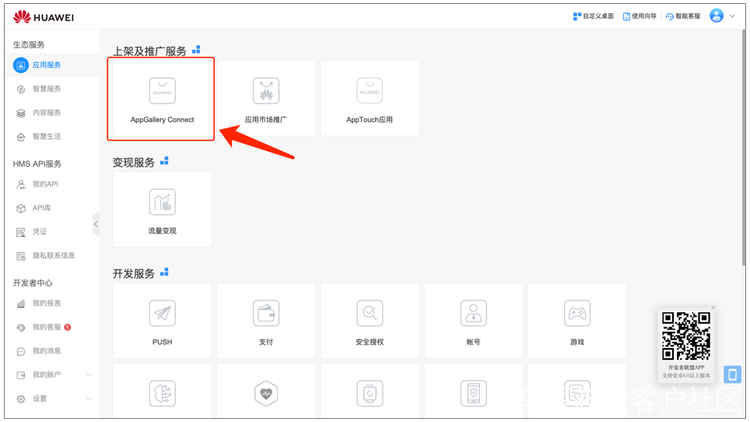Open the PUSH service card

(162, 321)
